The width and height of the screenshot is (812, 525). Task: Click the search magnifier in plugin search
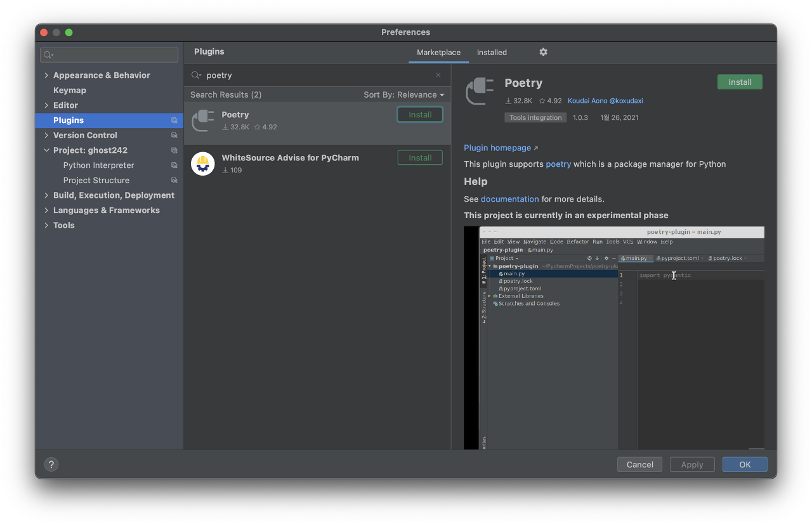click(196, 75)
